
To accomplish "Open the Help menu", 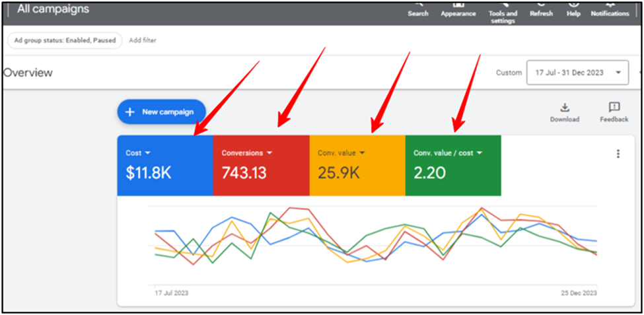I will tap(573, 11).
